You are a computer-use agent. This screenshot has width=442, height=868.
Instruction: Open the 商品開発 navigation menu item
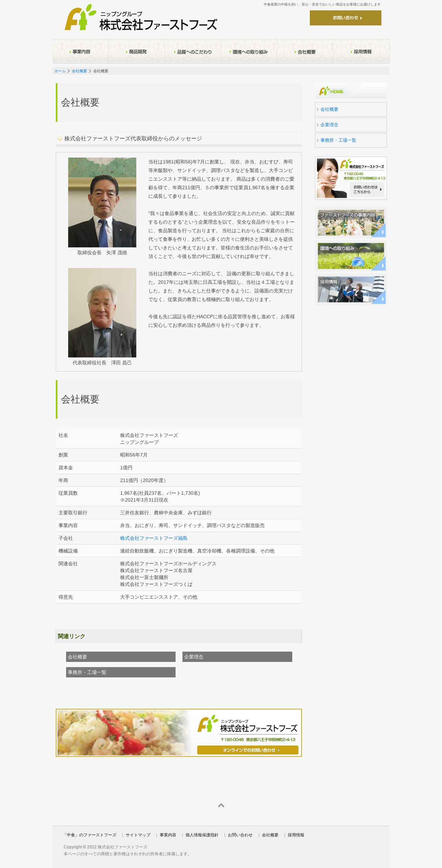137,52
